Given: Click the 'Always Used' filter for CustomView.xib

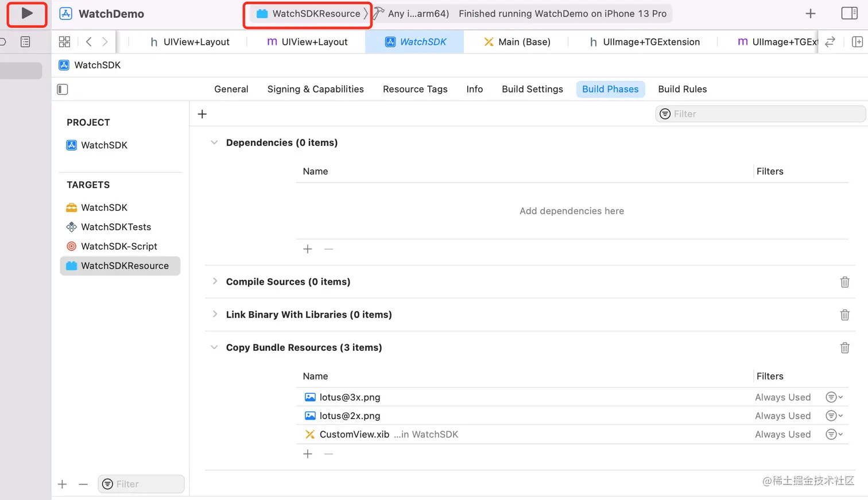Looking at the screenshot, I should (x=783, y=435).
